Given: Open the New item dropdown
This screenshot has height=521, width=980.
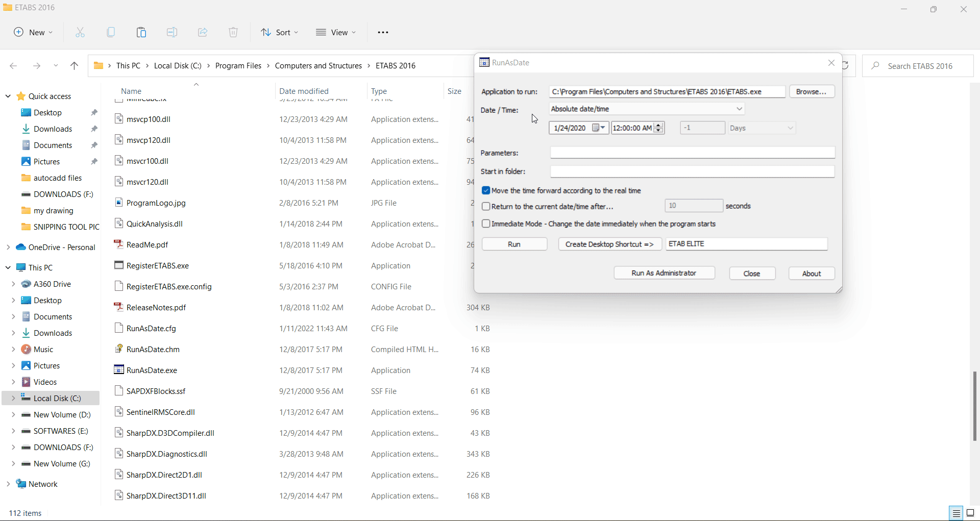Looking at the screenshot, I should click(x=33, y=32).
